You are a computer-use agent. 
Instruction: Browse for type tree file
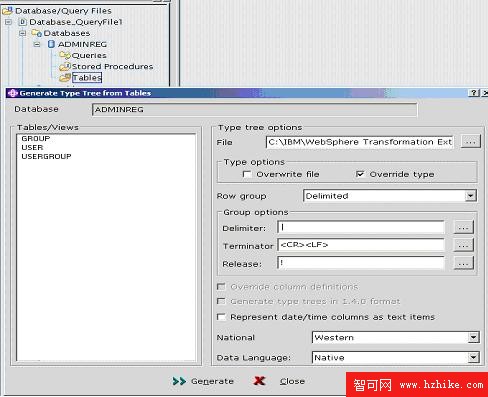coord(471,142)
